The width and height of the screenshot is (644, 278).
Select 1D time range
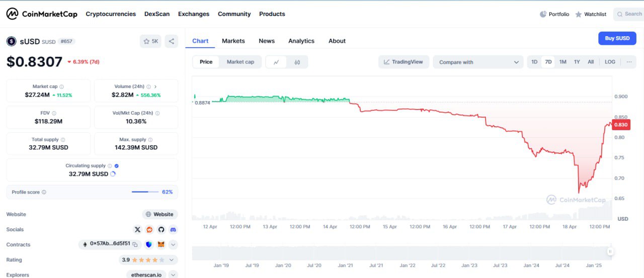tap(534, 62)
